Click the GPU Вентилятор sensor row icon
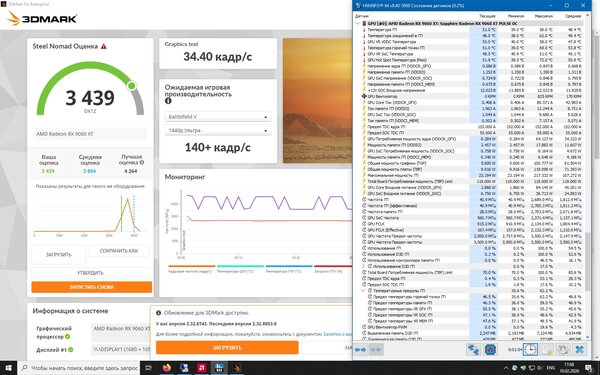Screen dimensions: 600x375 (x=364, y=96)
